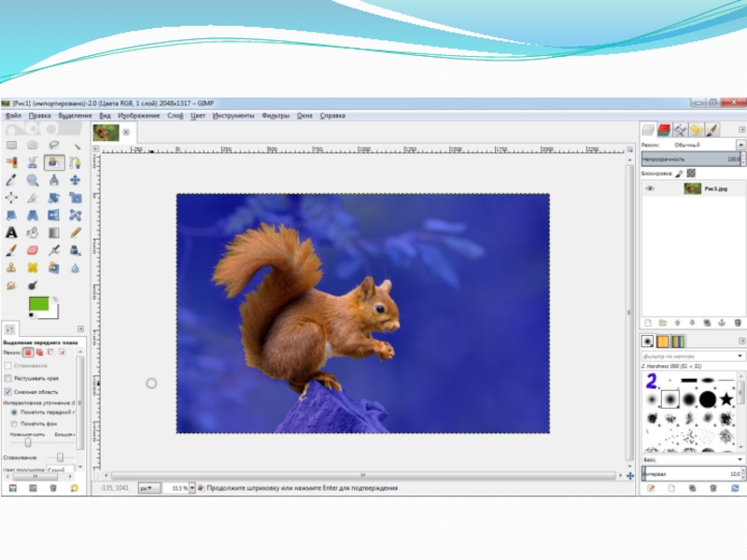Viewport: 747px width, 560px height.
Task: Open the Изображение menu
Action: click(x=138, y=116)
